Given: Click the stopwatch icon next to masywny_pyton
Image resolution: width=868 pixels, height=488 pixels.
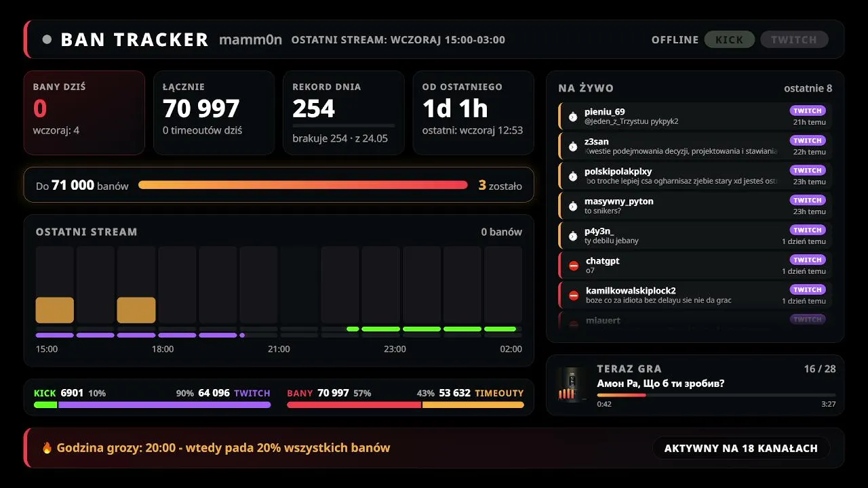Looking at the screenshot, I should [573, 206].
